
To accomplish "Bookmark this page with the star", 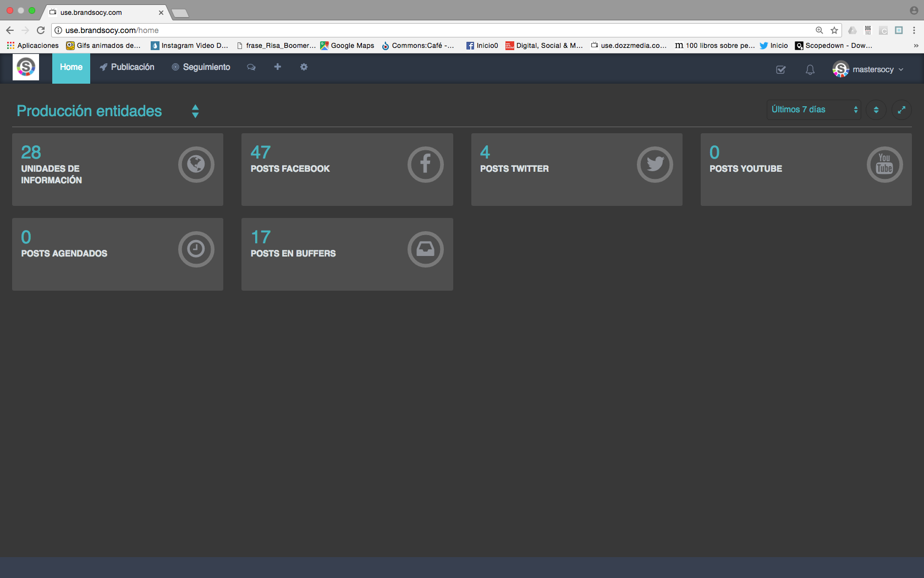I will tap(834, 30).
